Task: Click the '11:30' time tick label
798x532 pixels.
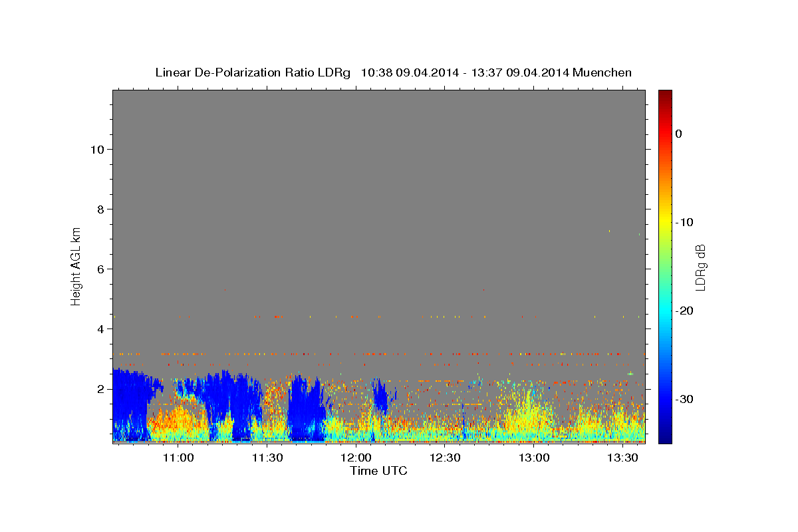Action: [267, 458]
